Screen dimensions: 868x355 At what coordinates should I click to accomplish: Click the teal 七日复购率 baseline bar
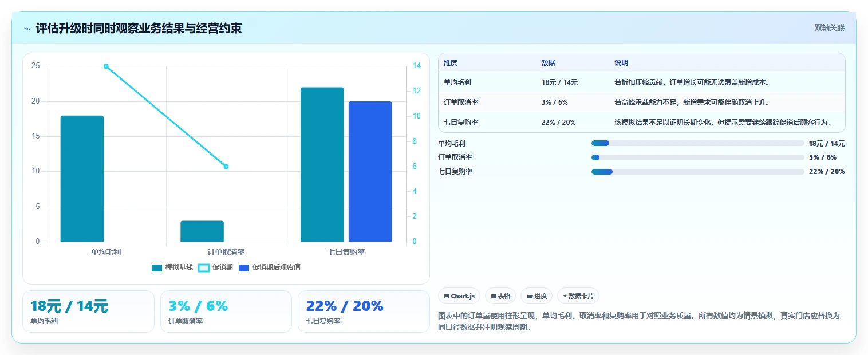(x=322, y=164)
